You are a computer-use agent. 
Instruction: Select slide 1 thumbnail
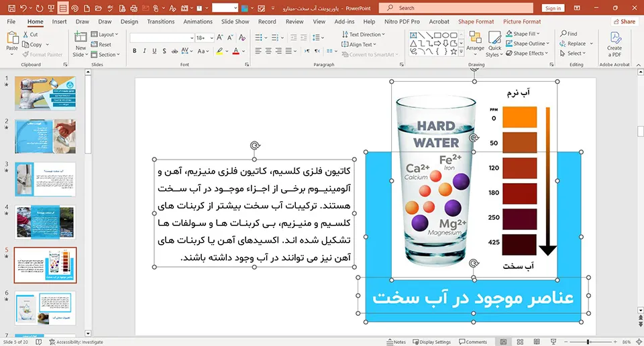(45, 93)
